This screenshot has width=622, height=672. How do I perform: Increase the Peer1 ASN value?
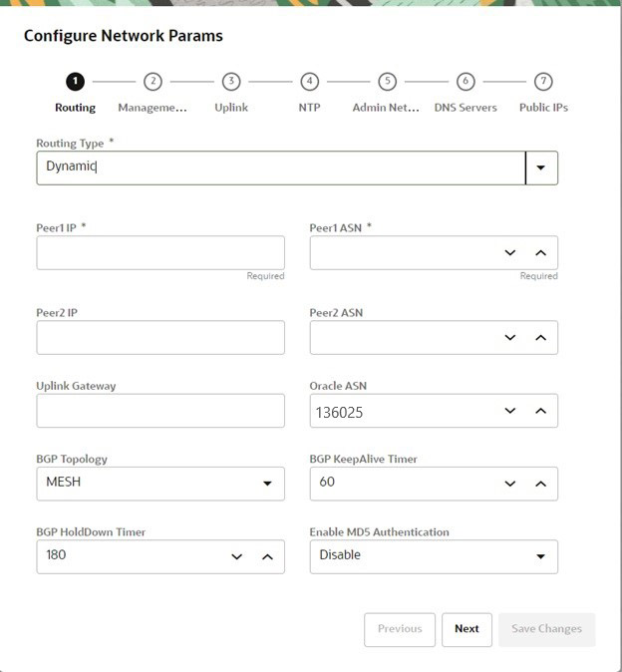(540, 253)
